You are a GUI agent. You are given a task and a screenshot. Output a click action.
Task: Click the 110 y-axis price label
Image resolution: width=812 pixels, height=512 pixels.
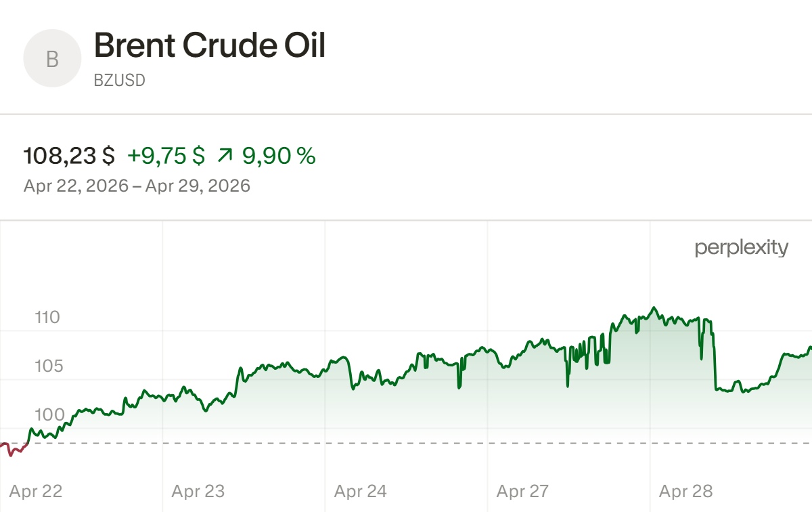(47, 317)
